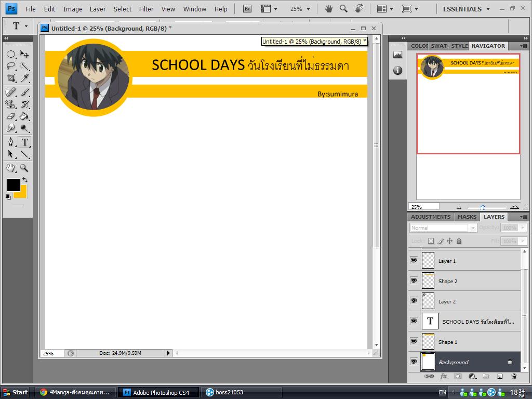Screen dimensions: 532x399
Task: Select the Hand tool in toolbox
Action: point(11,168)
